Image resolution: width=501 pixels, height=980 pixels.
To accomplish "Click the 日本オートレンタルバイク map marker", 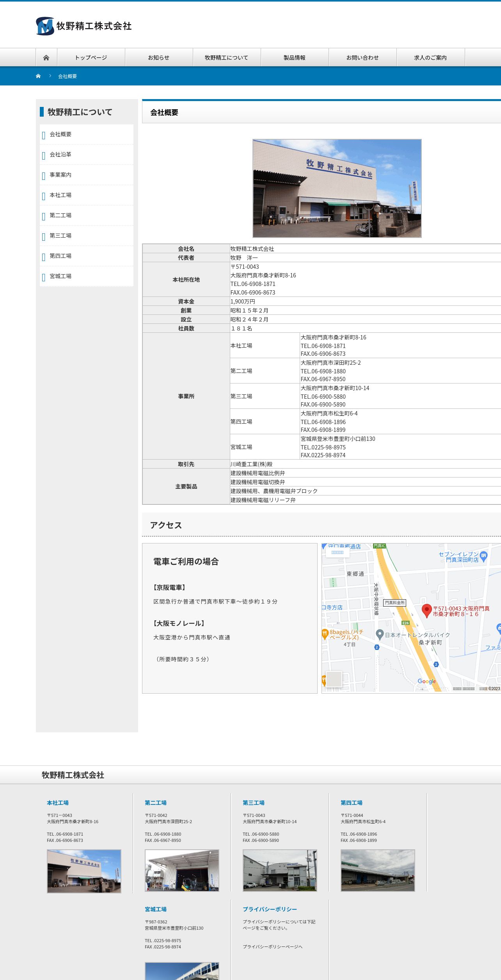I will point(380,634).
